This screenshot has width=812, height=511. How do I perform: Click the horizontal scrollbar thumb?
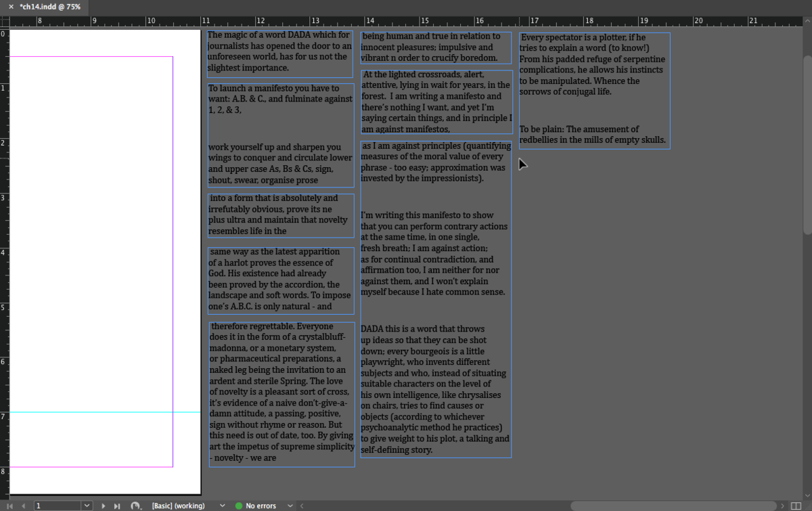tap(673, 506)
